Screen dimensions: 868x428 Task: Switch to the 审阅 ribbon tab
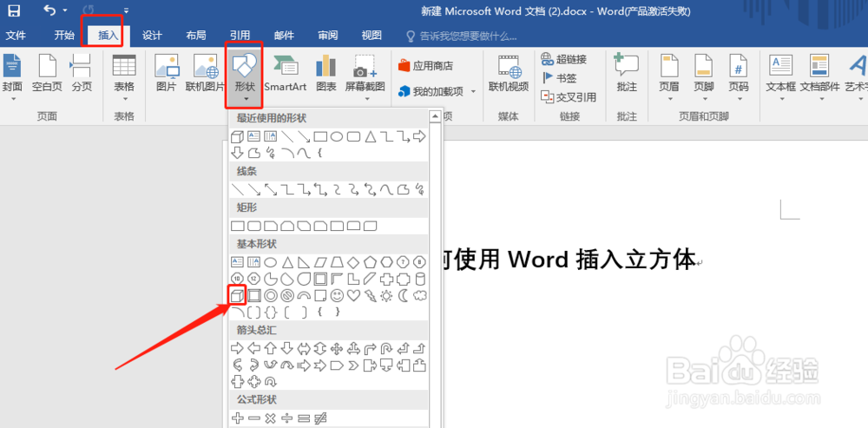328,36
